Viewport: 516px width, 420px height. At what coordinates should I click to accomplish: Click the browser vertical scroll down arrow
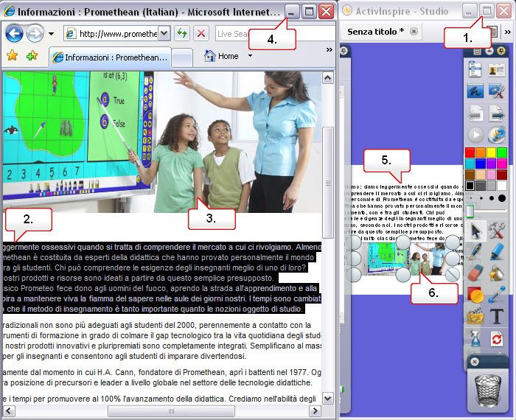(328, 399)
